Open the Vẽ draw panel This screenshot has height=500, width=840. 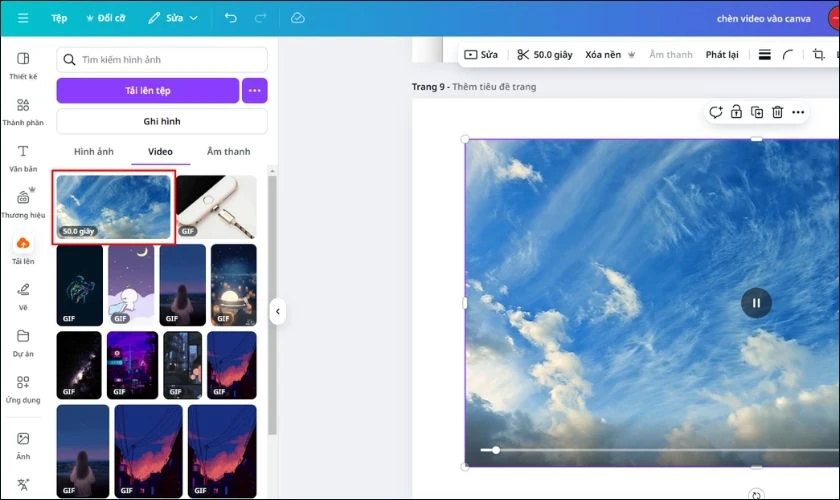(x=23, y=297)
